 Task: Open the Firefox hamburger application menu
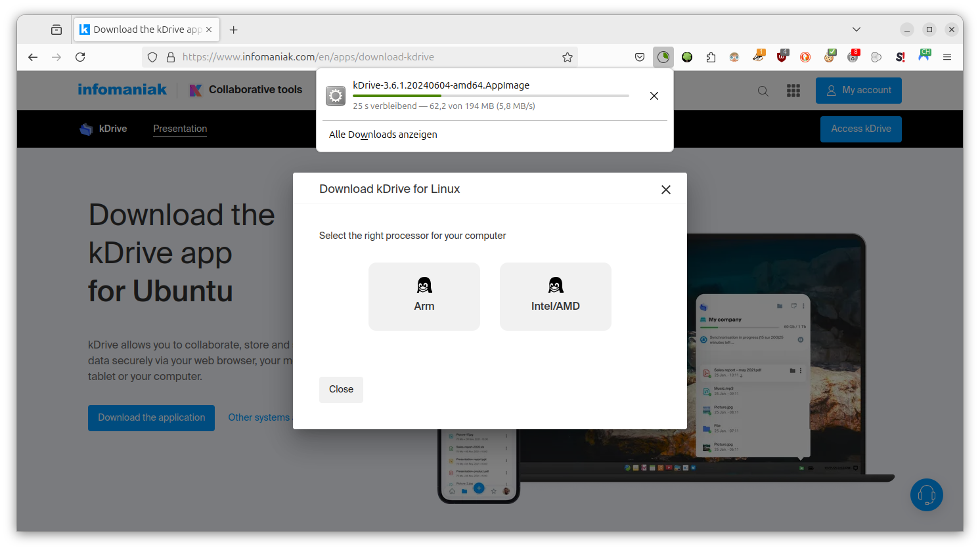[947, 57]
